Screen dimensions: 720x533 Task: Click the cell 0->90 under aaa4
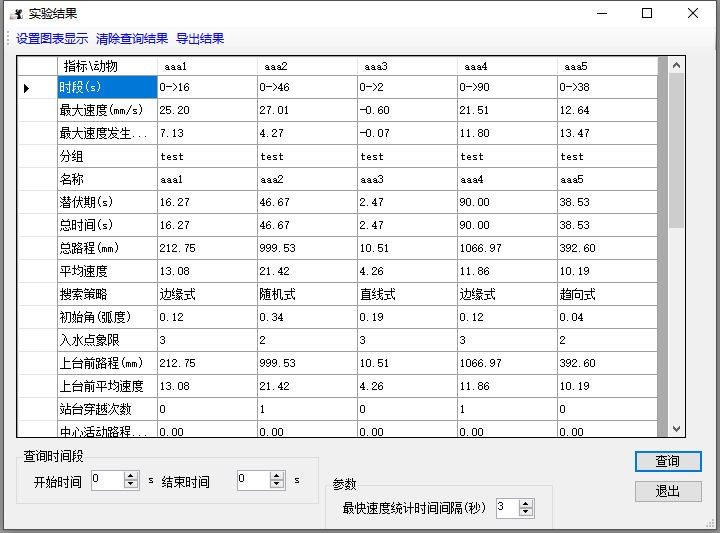click(507, 87)
